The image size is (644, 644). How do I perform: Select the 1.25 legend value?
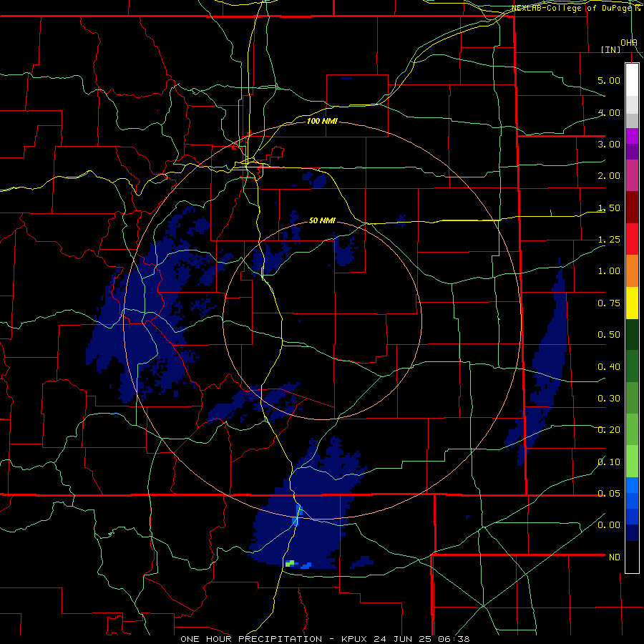pyautogui.click(x=609, y=240)
